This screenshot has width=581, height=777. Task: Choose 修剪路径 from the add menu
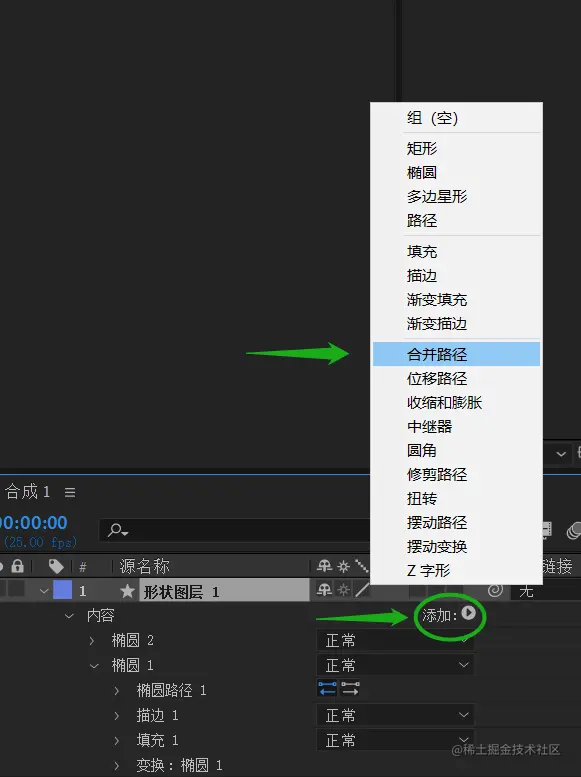456,474
